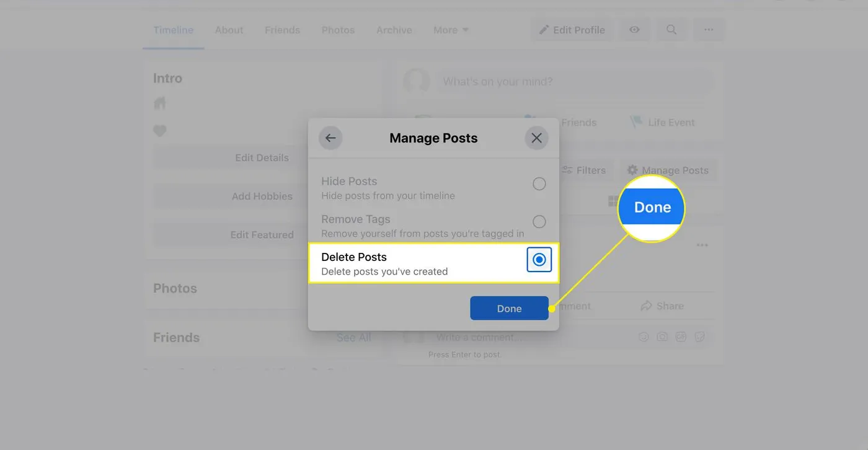
Task: Switch to the Photos tab
Action: pos(338,30)
